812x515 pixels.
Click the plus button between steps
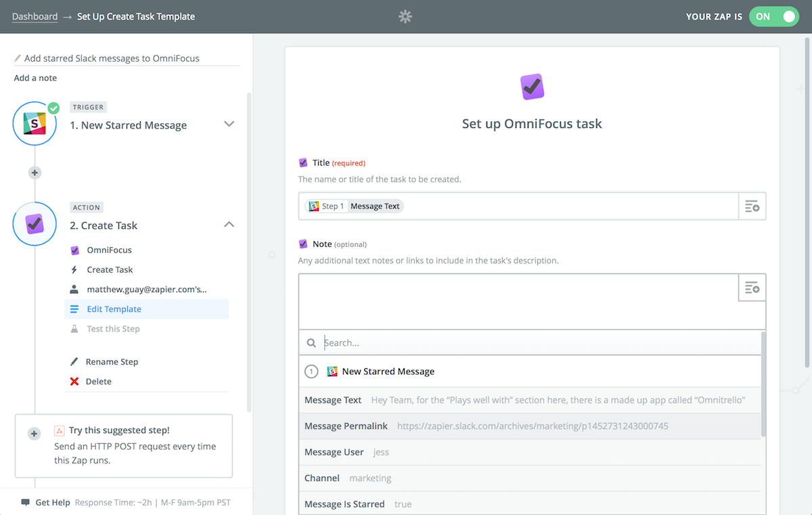pos(35,173)
